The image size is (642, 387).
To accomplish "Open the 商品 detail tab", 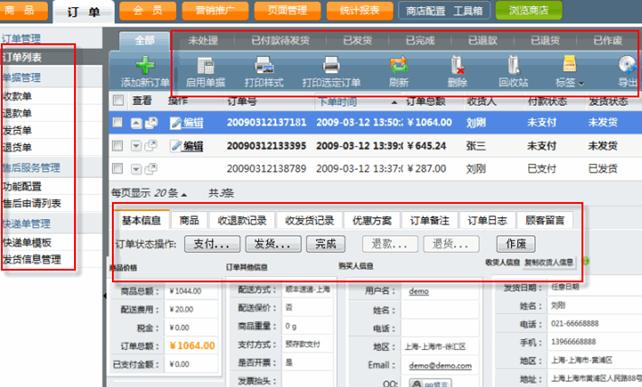I will (189, 220).
